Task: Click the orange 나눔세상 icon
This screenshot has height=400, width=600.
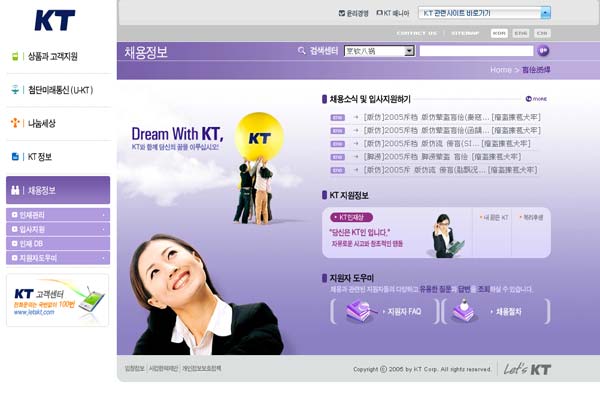Action: coord(14,123)
